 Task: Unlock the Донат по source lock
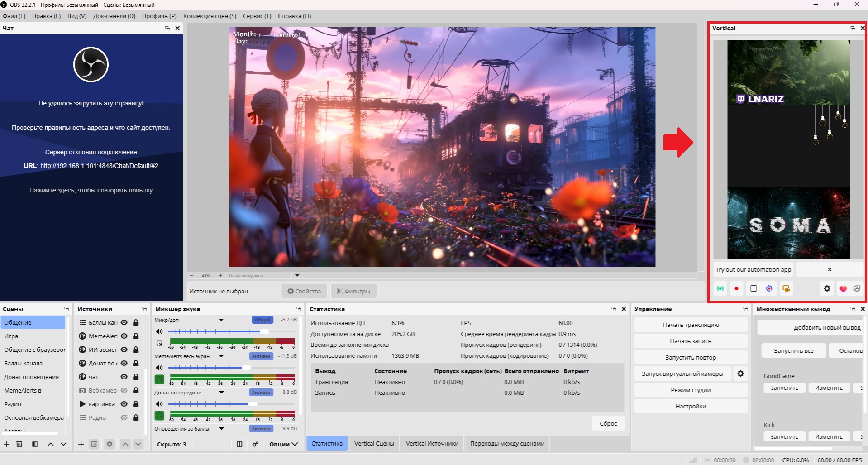136,363
